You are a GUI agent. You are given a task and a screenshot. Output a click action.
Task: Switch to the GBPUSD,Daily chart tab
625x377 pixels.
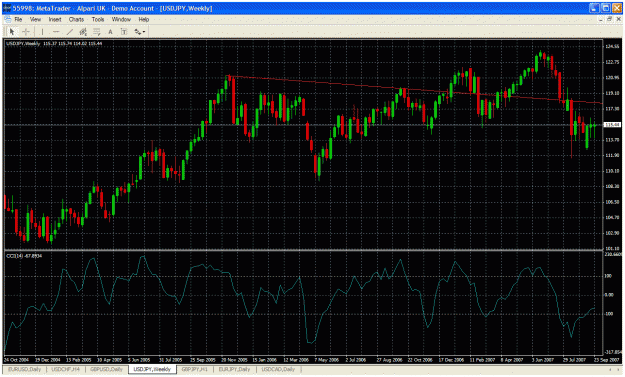pos(106,369)
